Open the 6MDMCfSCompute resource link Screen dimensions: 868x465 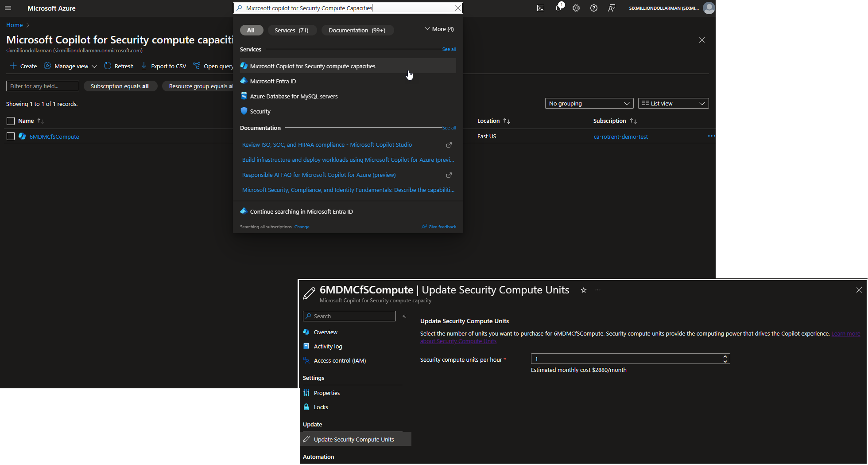pyautogui.click(x=54, y=137)
